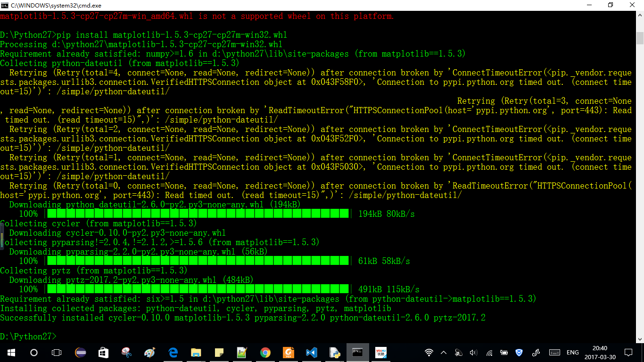Click the scrollbar up arrow
The width and height of the screenshot is (644, 362).
(x=640, y=16)
